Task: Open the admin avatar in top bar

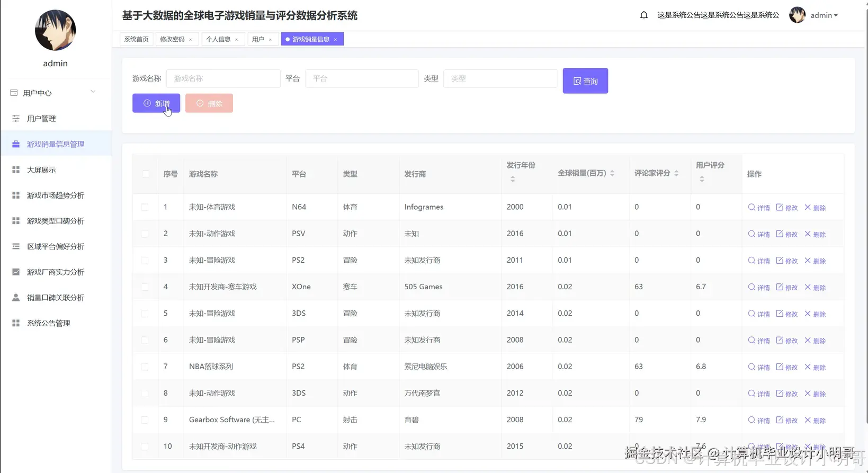Action: 797,15
